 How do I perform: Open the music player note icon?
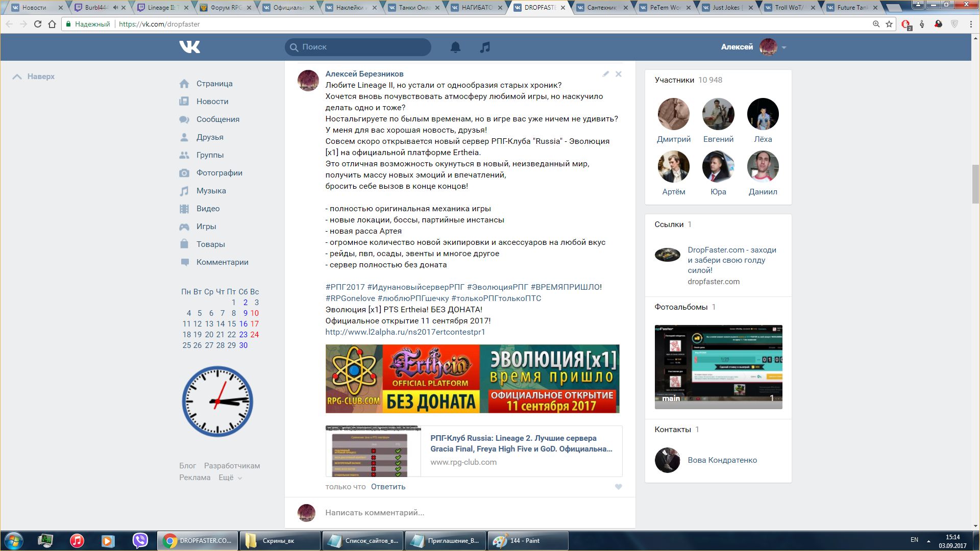click(485, 47)
